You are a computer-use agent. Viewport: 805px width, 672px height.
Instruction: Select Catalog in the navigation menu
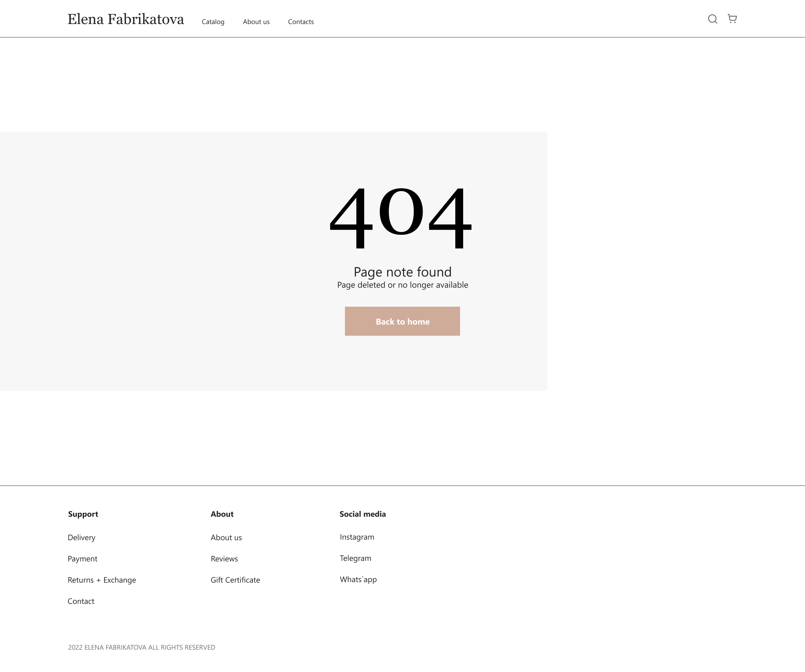(213, 22)
